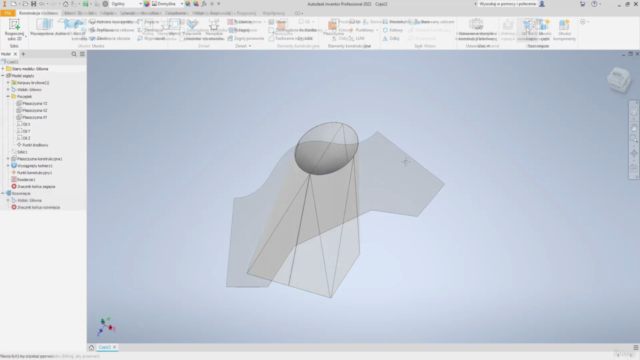640x360 pixels.
Task: Create a new file from the quick access toolbar
Action: point(14,4)
